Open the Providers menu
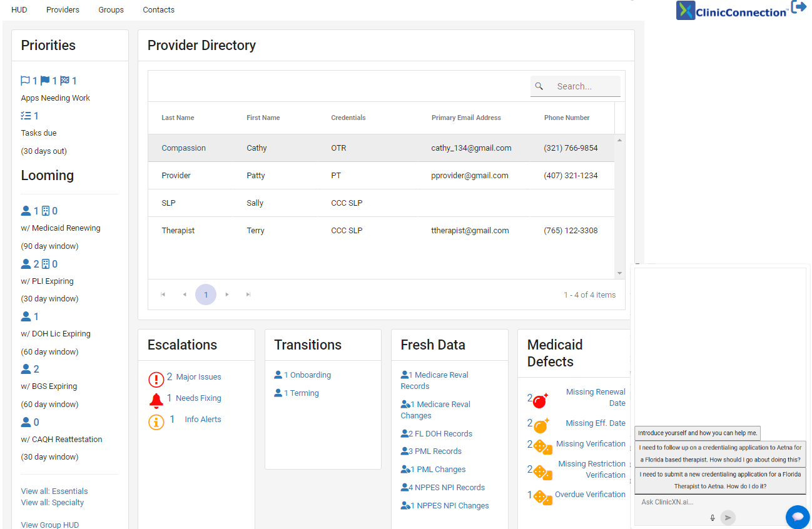Viewport: 812px width, 529px height. coord(63,9)
